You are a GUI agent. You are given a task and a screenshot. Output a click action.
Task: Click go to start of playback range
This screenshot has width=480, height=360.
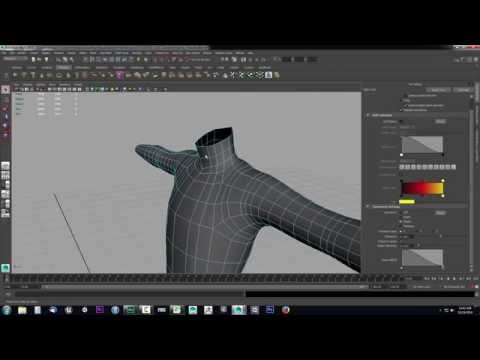427,278
